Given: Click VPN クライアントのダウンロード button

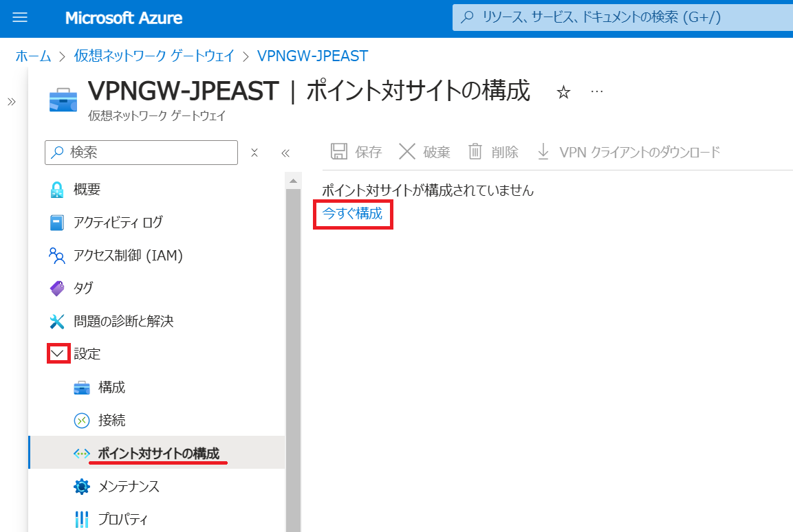Looking at the screenshot, I should [x=629, y=152].
